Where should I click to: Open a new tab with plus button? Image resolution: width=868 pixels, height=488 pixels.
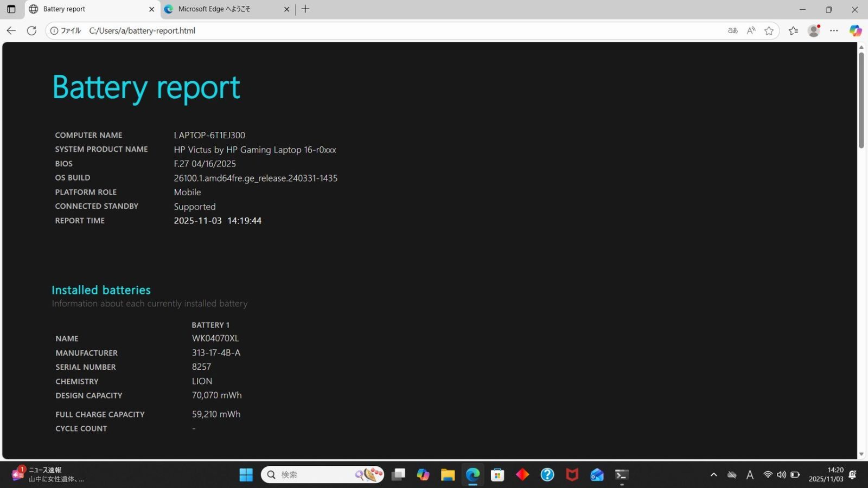coord(305,9)
